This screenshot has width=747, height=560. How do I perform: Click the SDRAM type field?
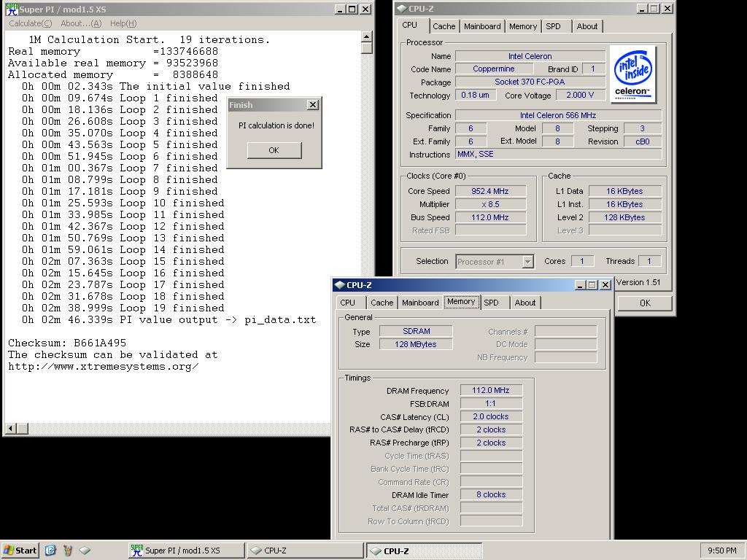point(416,331)
